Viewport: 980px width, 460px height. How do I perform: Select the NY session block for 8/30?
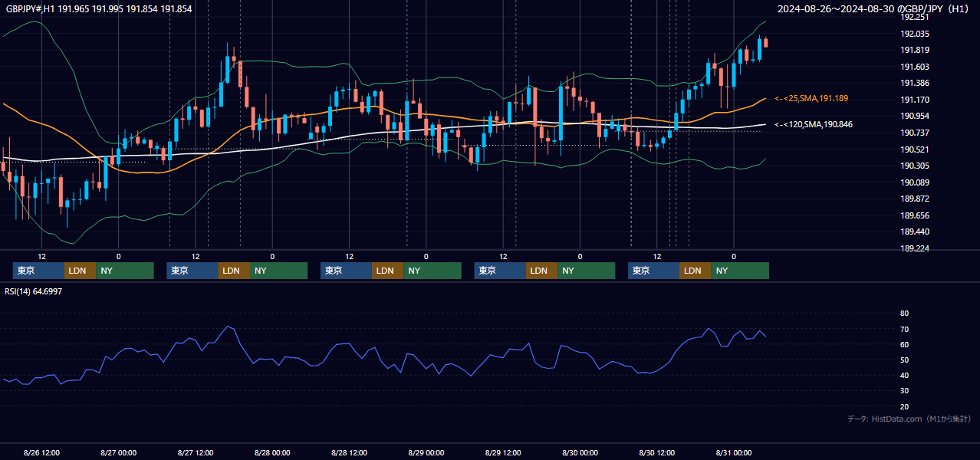pos(740,271)
